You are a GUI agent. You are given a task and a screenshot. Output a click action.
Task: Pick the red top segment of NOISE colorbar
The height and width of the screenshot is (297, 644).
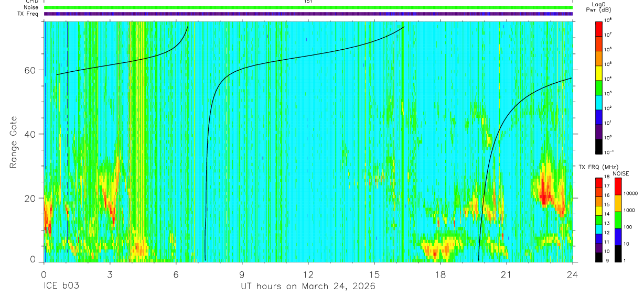tap(618, 186)
